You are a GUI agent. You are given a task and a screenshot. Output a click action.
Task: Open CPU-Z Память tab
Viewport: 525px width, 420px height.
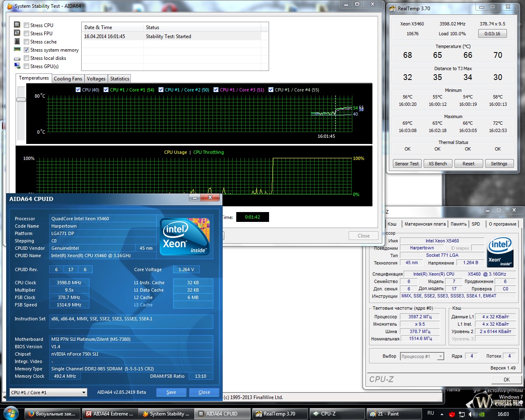pyautogui.click(x=459, y=224)
